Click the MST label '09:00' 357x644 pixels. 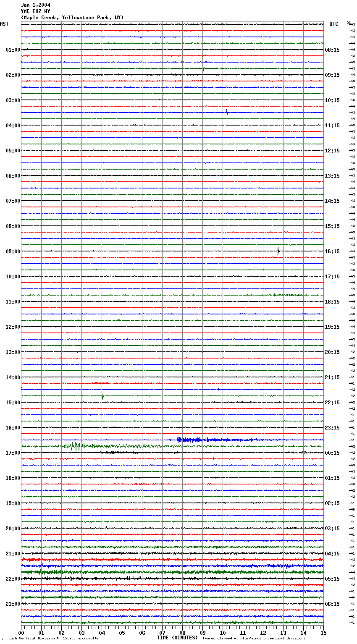point(13,251)
